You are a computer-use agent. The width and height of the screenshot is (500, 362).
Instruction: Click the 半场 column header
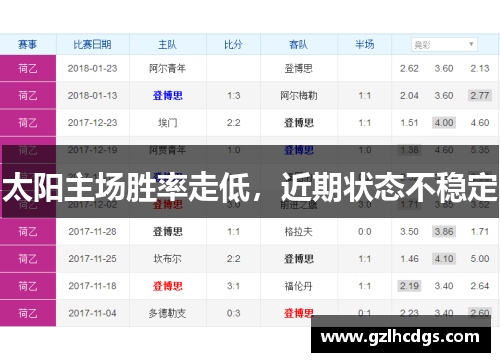point(364,44)
